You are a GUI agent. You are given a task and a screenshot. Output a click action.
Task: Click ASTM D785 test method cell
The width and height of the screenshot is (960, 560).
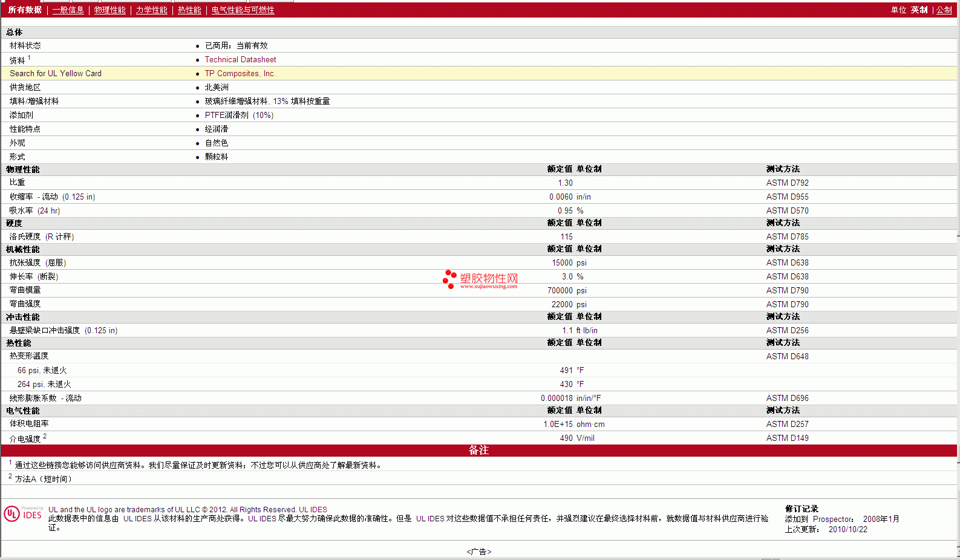point(787,236)
